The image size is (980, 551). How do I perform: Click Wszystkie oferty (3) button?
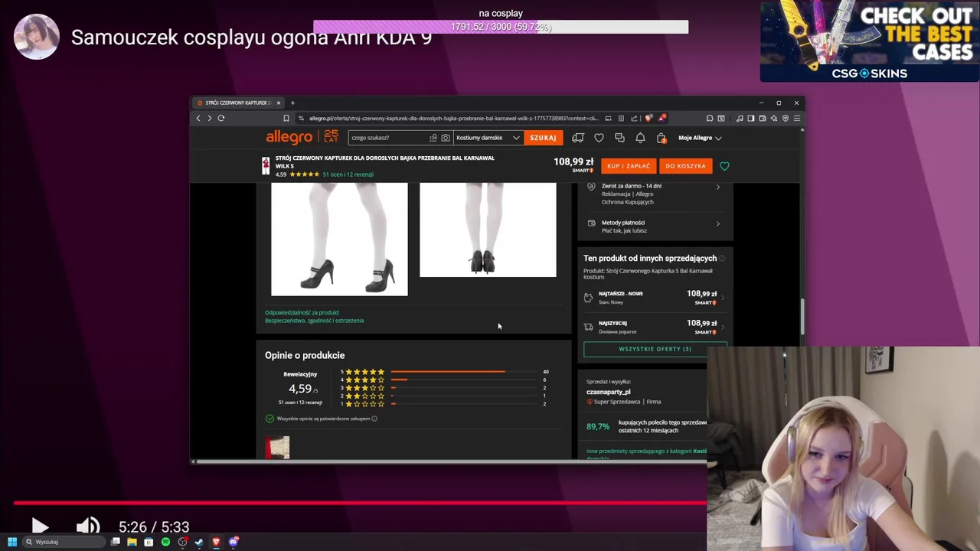[x=655, y=349]
